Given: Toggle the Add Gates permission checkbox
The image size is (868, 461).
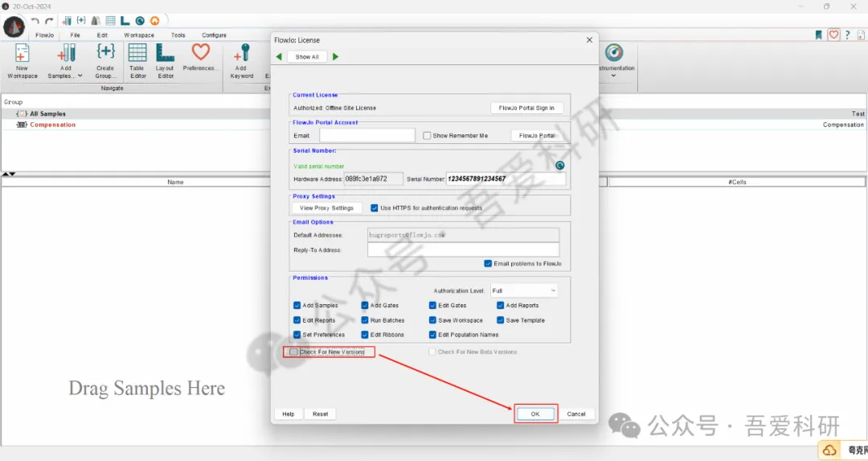Looking at the screenshot, I should (365, 305).
